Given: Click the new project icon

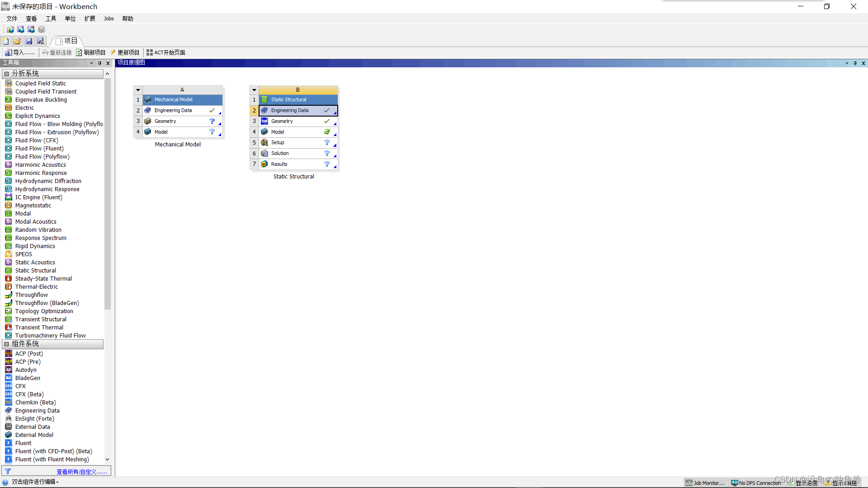Looking at the screenshot, I should [x=5, y=41].
